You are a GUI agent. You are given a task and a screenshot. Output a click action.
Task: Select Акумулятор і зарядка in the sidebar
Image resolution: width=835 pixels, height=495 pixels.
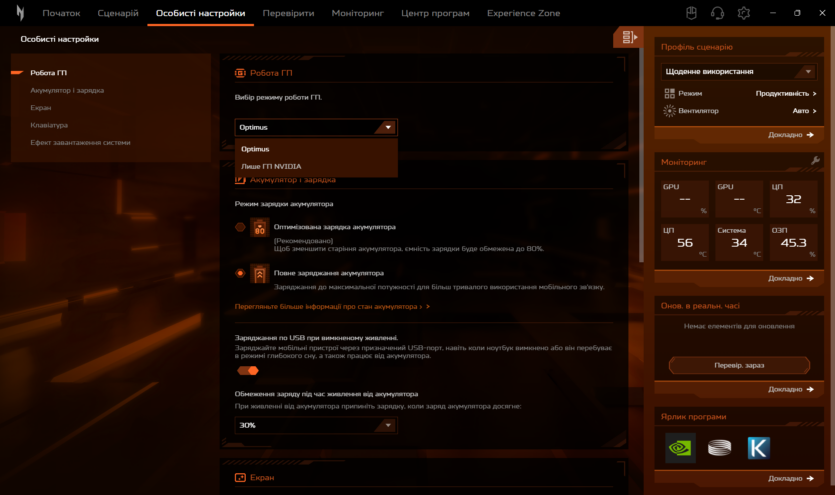coord(66,90)
